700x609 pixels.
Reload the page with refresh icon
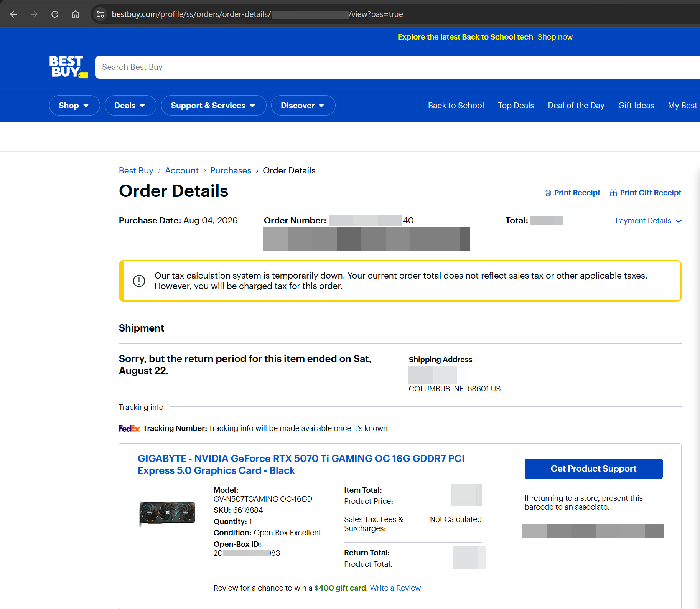click(x=55, y=14)
